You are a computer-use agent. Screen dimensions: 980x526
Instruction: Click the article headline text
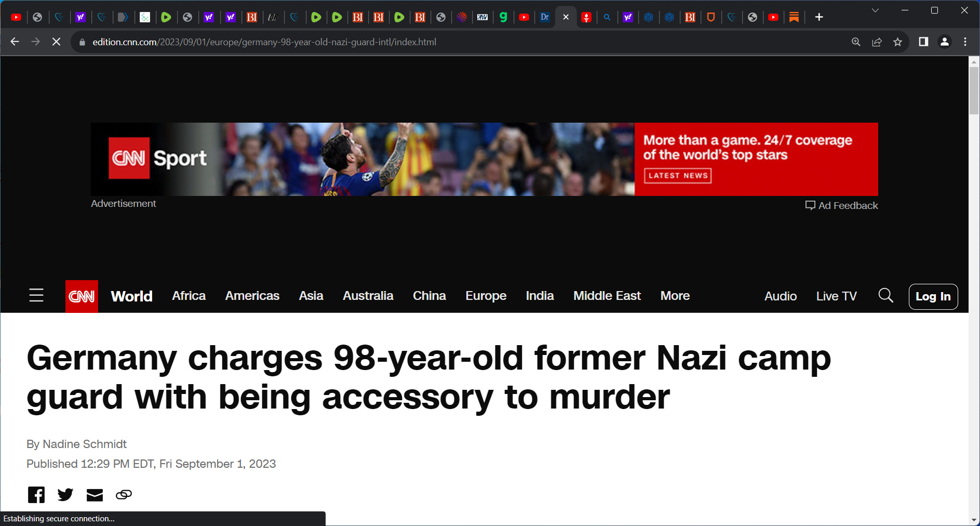(x=429, y=377)
